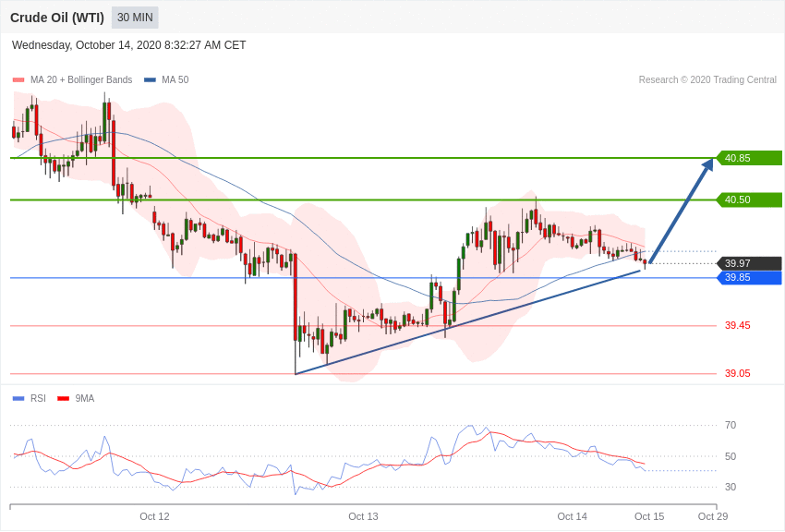Click the 39.05 red support value

point(738,373)
